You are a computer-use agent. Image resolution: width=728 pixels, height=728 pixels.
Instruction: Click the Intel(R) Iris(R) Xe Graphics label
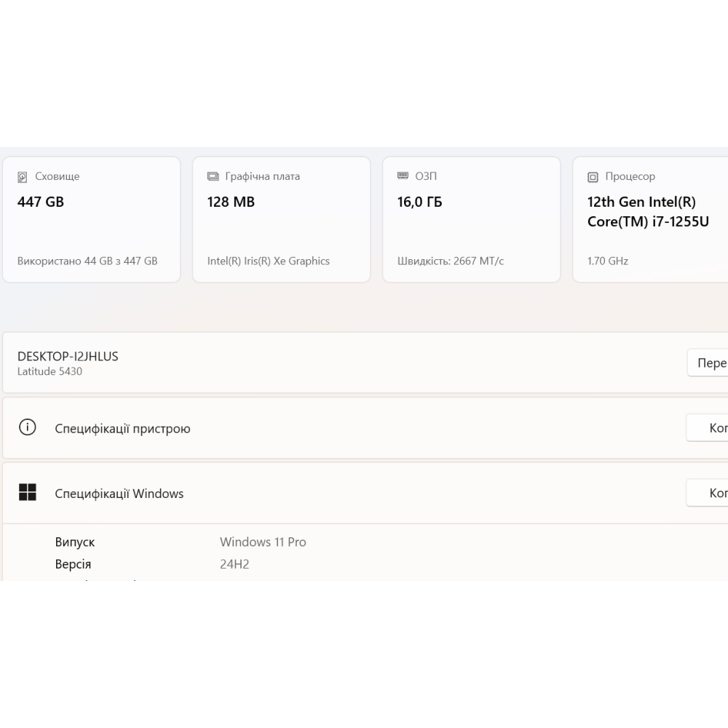(268, 261)
